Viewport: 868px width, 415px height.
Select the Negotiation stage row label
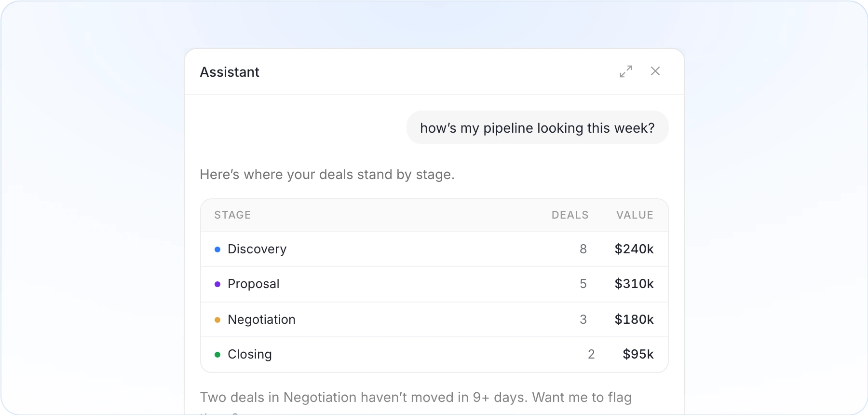pos(261,319)
